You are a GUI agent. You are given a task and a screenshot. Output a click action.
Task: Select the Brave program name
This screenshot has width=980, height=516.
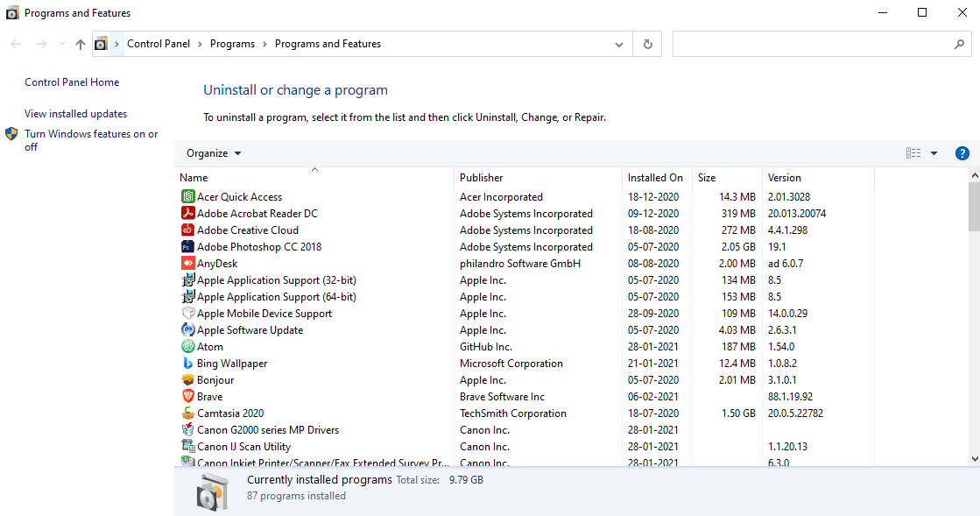click(x=209, y=397)
